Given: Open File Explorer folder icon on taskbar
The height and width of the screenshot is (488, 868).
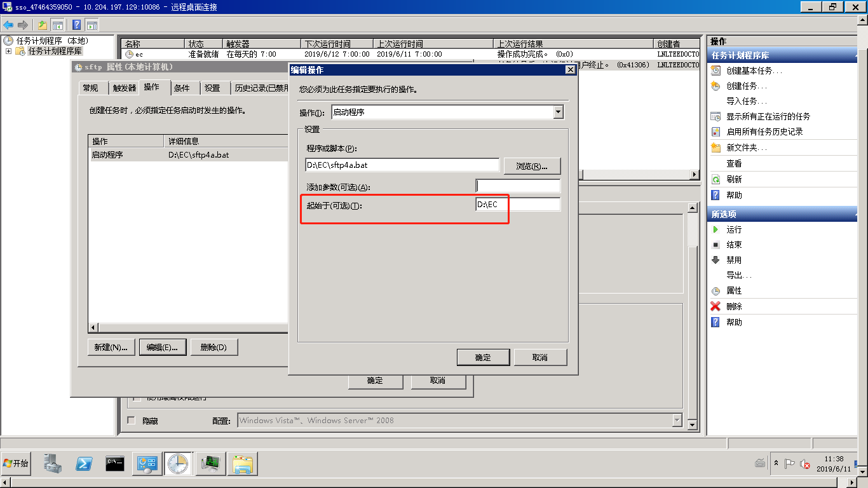Looking at the screenshot, I should click(x=242, y=464).
